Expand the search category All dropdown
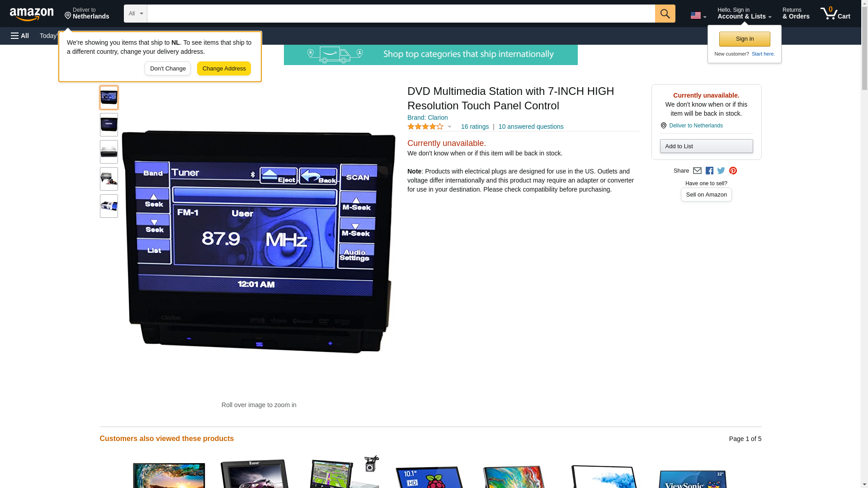This screenshot has width=868, height=488. tap(136, 14)
